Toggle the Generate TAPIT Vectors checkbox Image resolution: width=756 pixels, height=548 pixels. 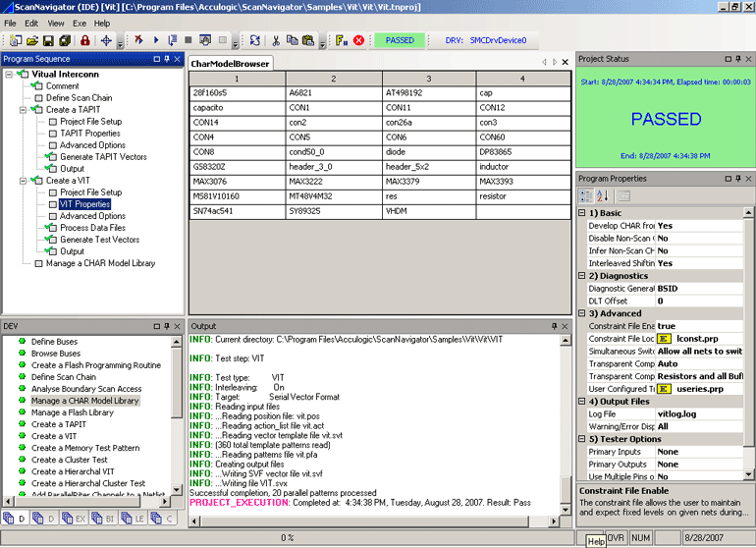53,157
